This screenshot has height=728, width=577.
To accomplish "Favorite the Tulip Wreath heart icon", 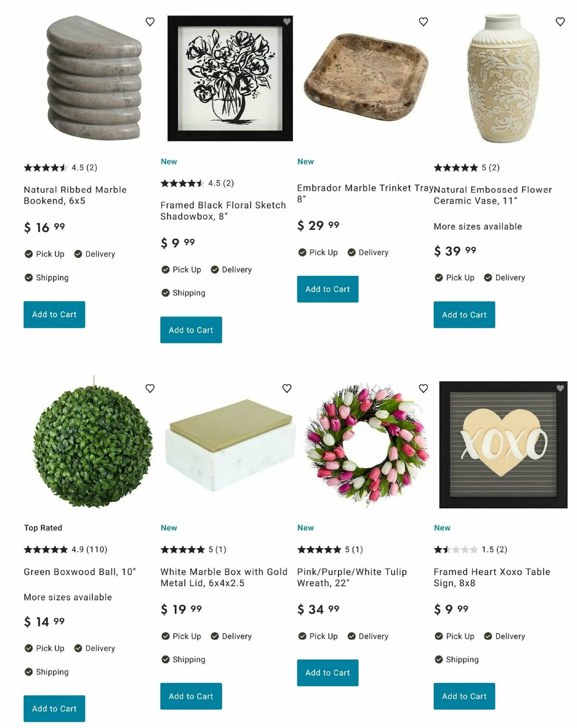I will click(x=423, y=388).
